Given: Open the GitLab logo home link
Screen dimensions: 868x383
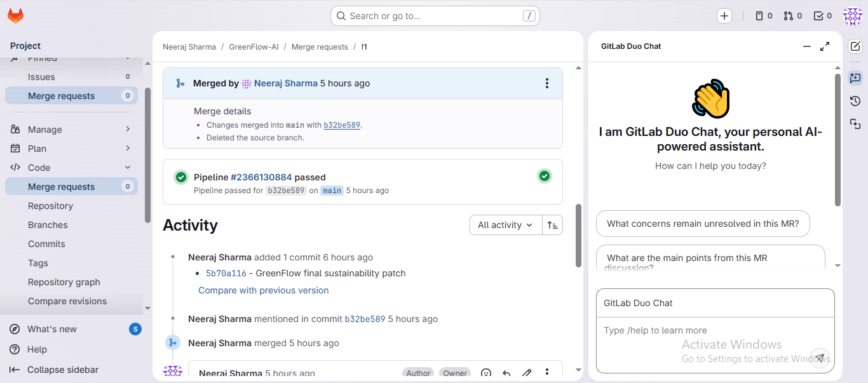Looking at the screenshot, I should click(15, 16).
